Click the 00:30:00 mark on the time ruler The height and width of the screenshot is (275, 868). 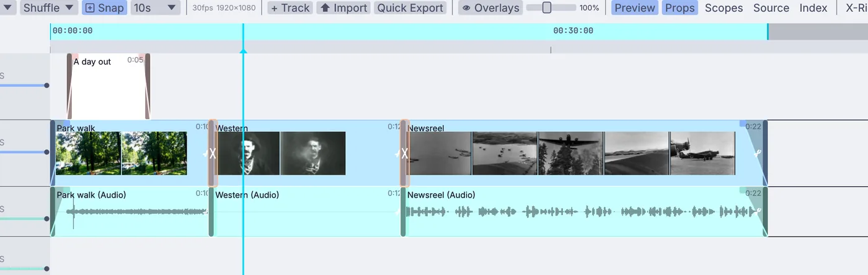pyautogui.click(x=573, y=31)
